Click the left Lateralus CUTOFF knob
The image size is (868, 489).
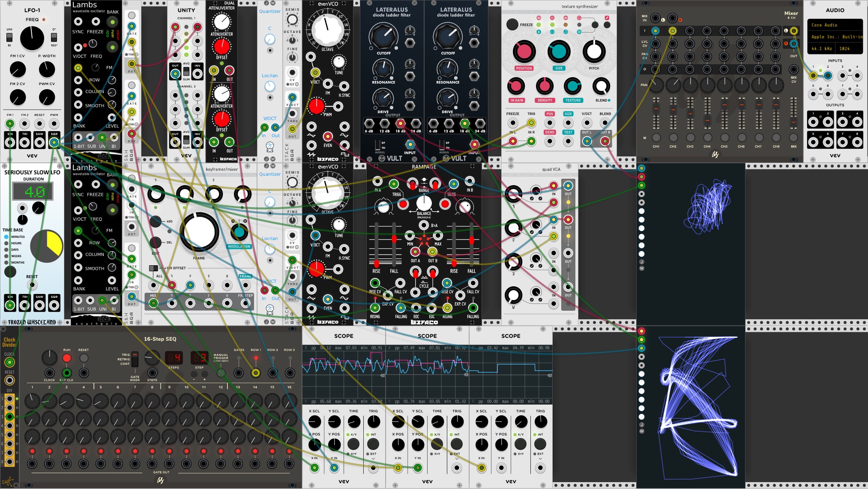point(383,36)
